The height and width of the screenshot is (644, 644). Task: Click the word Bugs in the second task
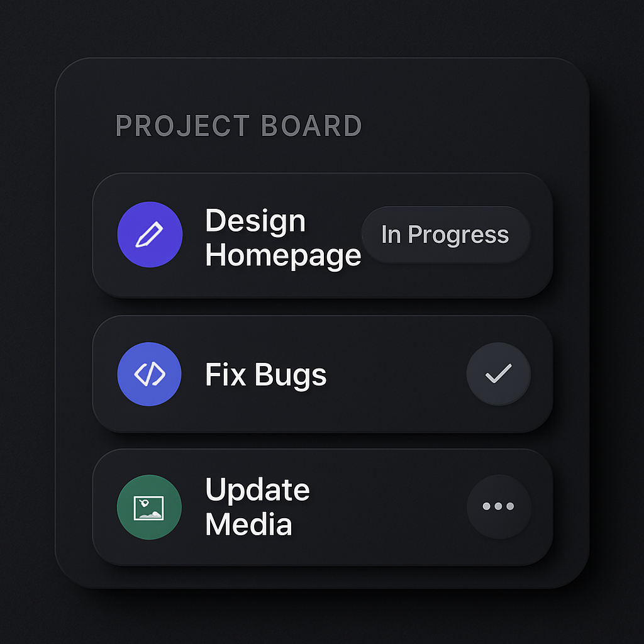tap(291, 375)
